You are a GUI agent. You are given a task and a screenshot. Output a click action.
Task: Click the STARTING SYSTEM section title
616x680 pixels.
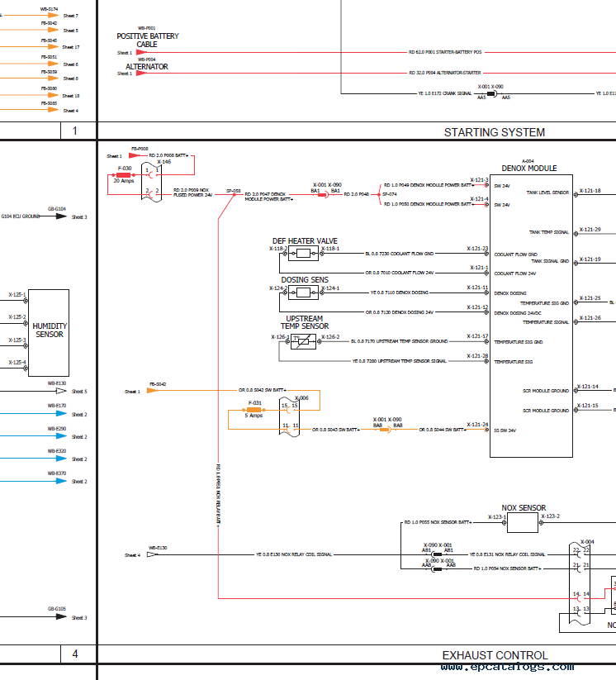(494, 132)
